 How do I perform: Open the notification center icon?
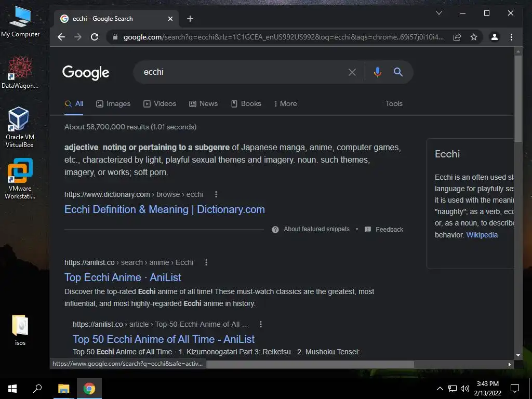click(x=515, y=389)
